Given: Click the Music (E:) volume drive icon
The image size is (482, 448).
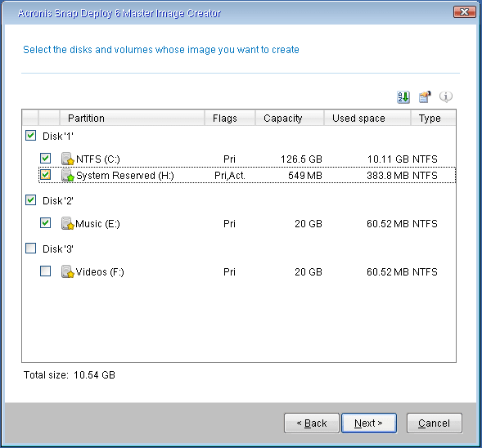Looking at the screenshot, I should [68, 223].
